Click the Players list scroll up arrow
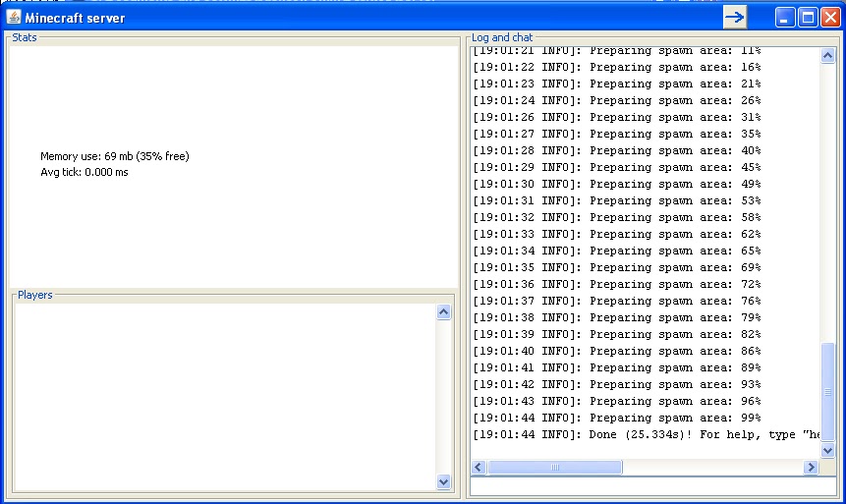The height and width of the screenshot is (504, 846). (x=443, y=311)
